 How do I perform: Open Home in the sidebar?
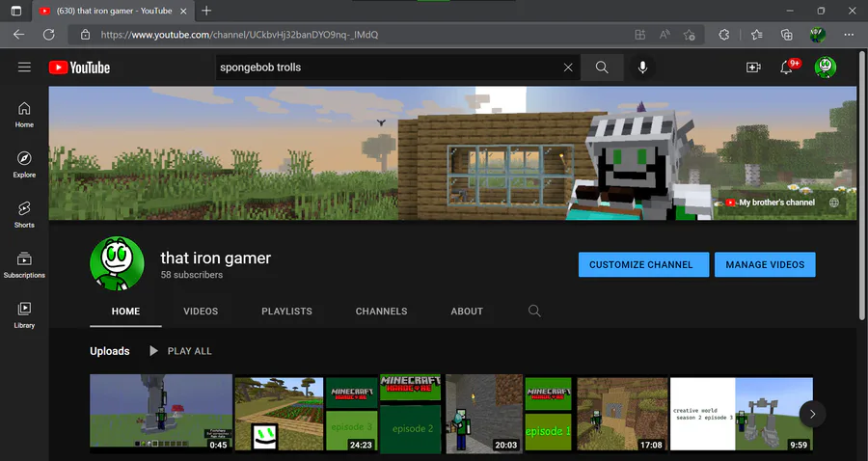pyautogui.click(x=24, y=115)
